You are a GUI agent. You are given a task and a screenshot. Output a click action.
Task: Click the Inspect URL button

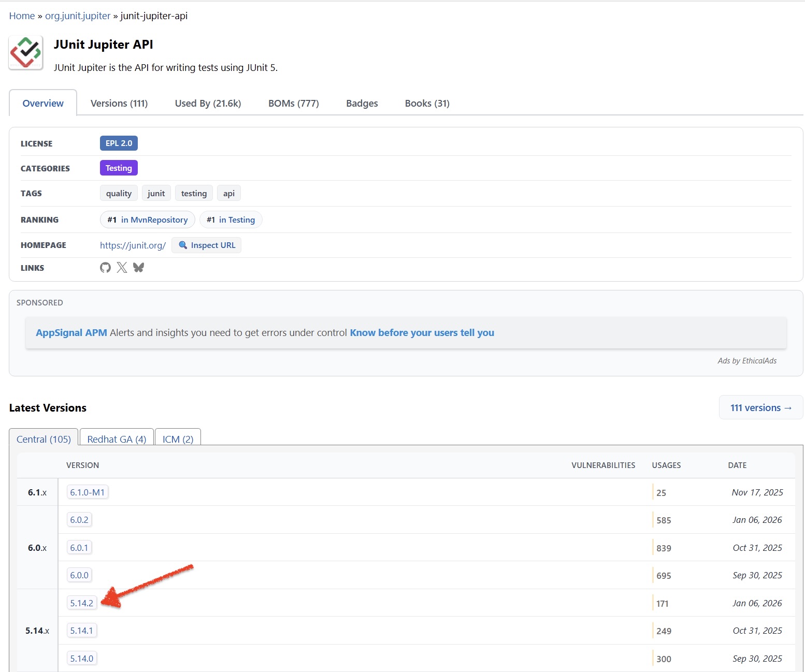[206, 245]
